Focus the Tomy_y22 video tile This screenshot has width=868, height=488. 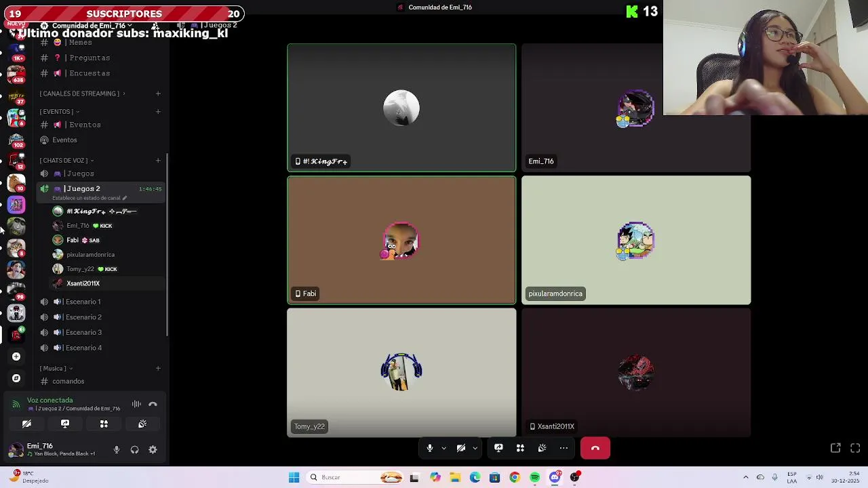(401, 373)
